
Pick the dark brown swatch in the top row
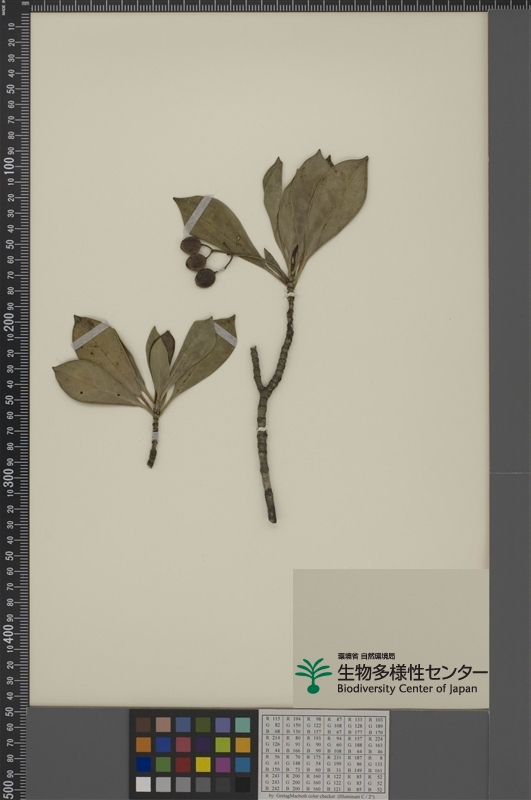(x=143, y=725)
